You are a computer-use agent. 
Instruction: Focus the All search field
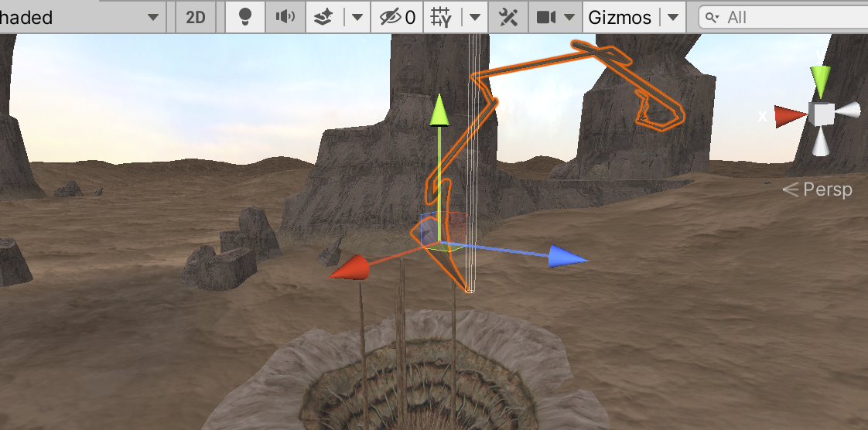coord(784,17)
